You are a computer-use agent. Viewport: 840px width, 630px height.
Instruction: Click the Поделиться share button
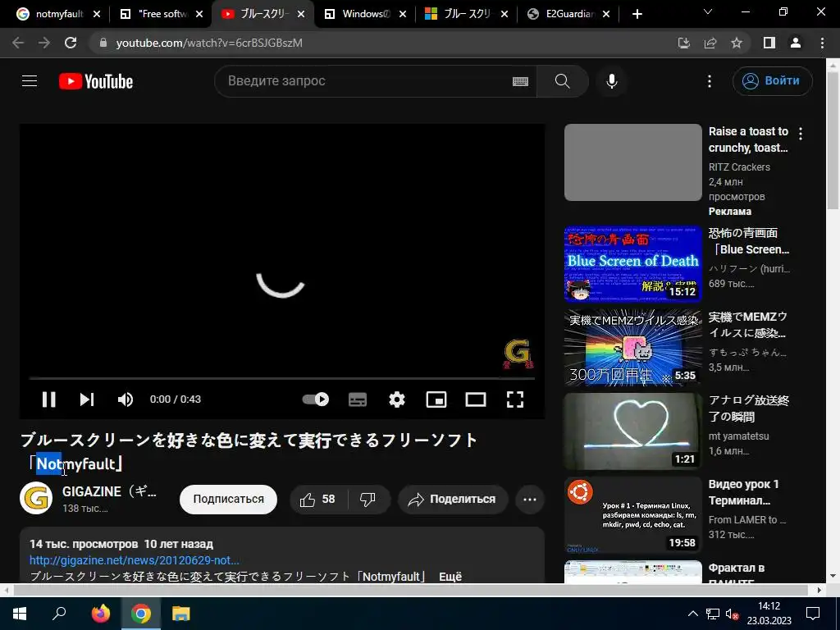453,500
